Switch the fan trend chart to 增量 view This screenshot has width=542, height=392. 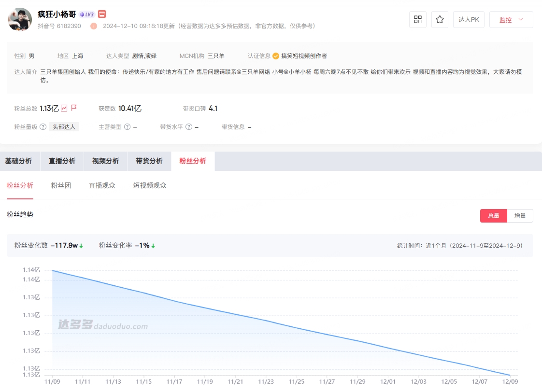point(521,216)
